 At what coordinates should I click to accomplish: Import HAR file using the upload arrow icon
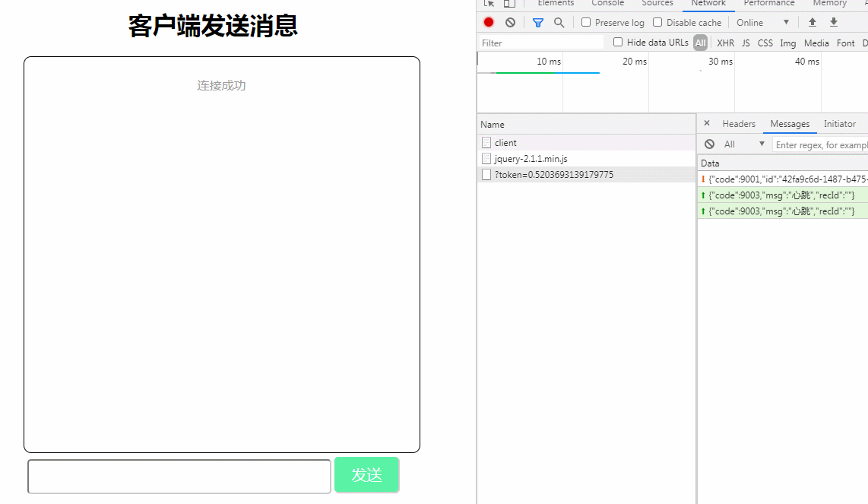[x=812, y=22]
